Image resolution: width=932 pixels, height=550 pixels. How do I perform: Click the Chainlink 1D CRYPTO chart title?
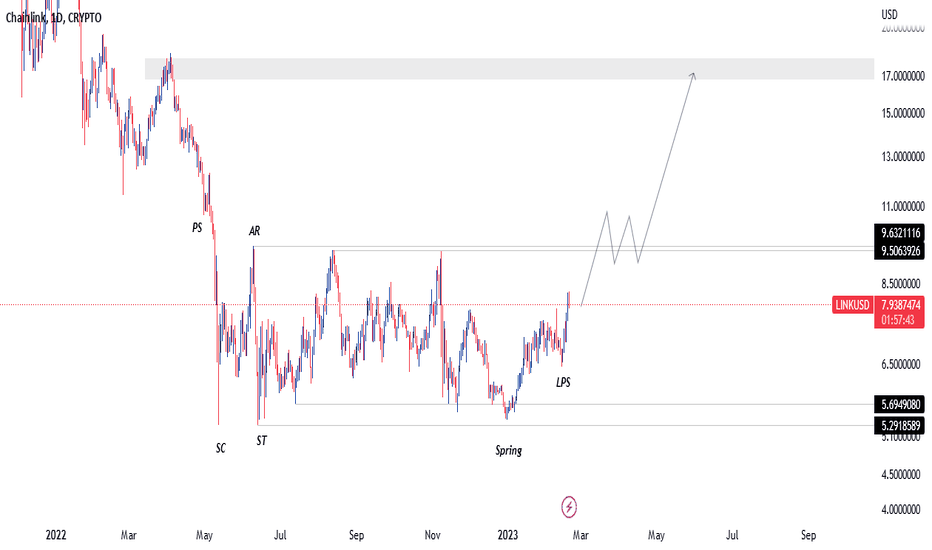point(53,17)
